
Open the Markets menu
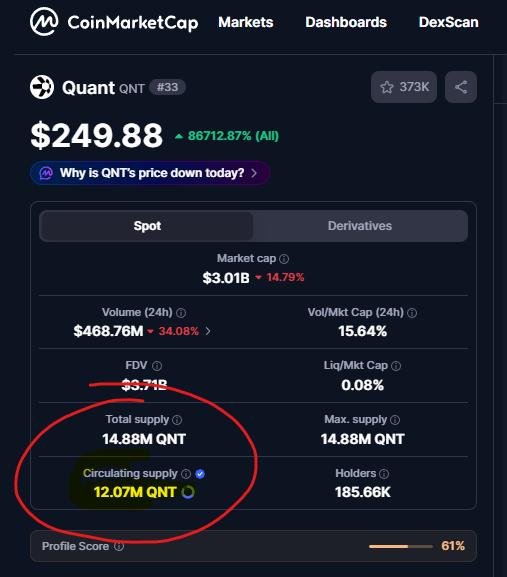coord(246,22)
